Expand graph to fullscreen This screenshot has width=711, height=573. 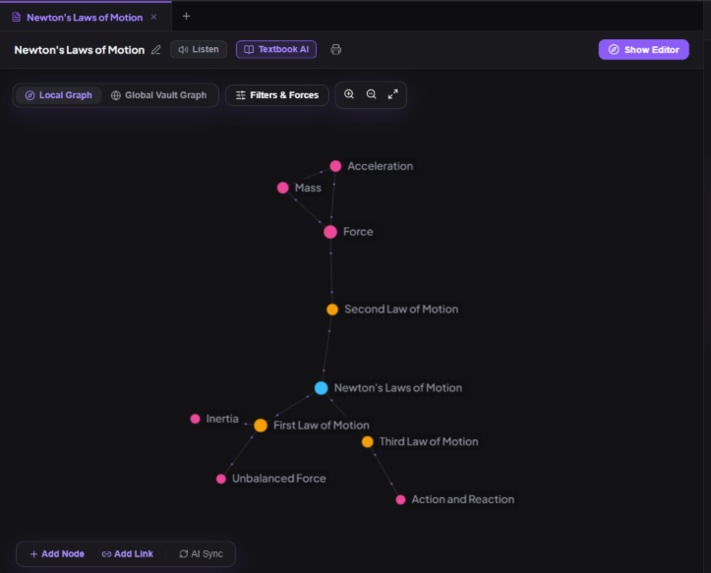(393, 94)
